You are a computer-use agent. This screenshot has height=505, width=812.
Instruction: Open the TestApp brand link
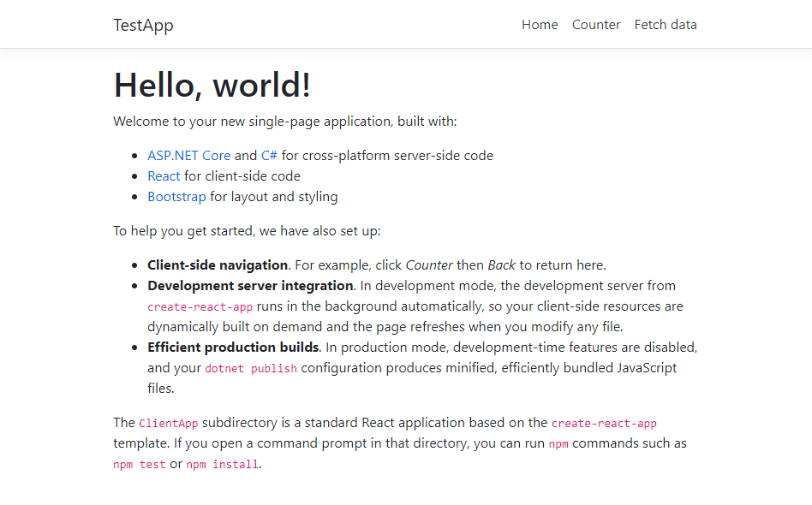point(143,25)
